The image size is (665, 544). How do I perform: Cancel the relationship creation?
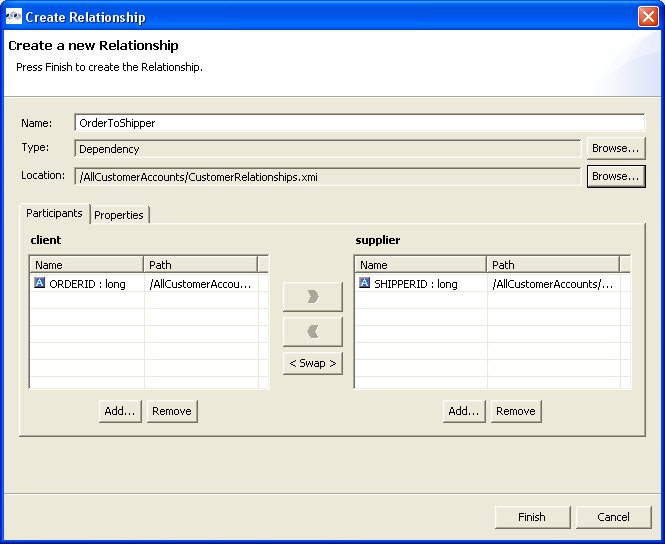tap(613, 517)
